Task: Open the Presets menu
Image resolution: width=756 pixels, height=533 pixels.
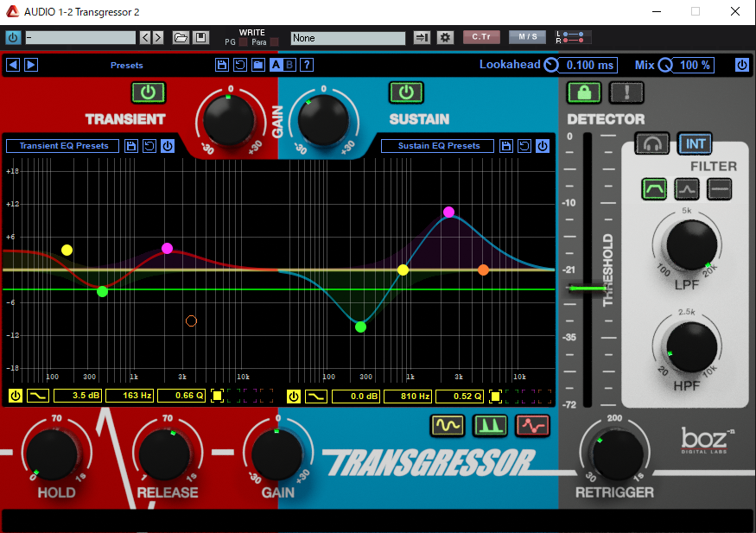Action: [x=126, y=65]
